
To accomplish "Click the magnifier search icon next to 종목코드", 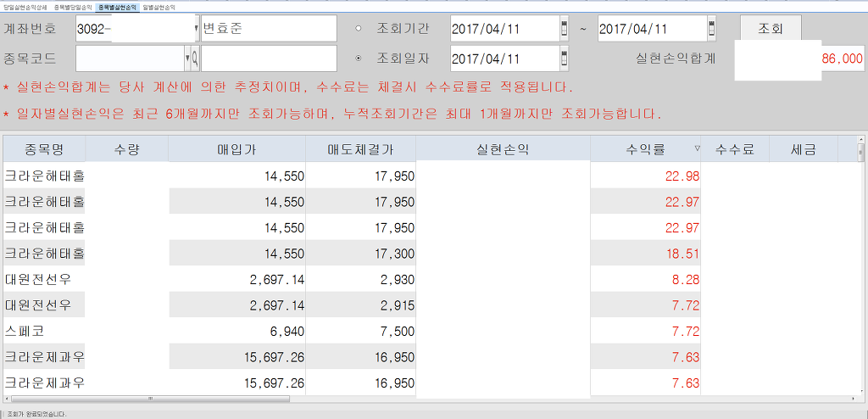I will [x=195, y=59].
